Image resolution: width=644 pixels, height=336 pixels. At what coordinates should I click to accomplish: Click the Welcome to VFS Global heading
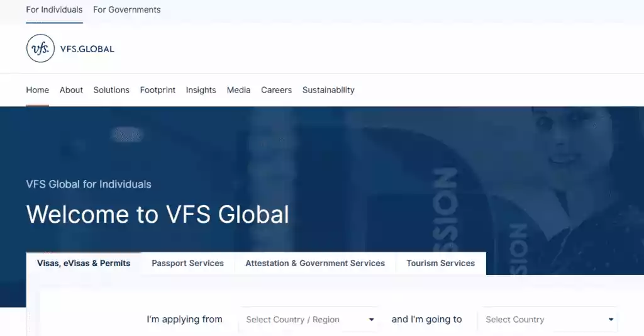coord(158,214)
